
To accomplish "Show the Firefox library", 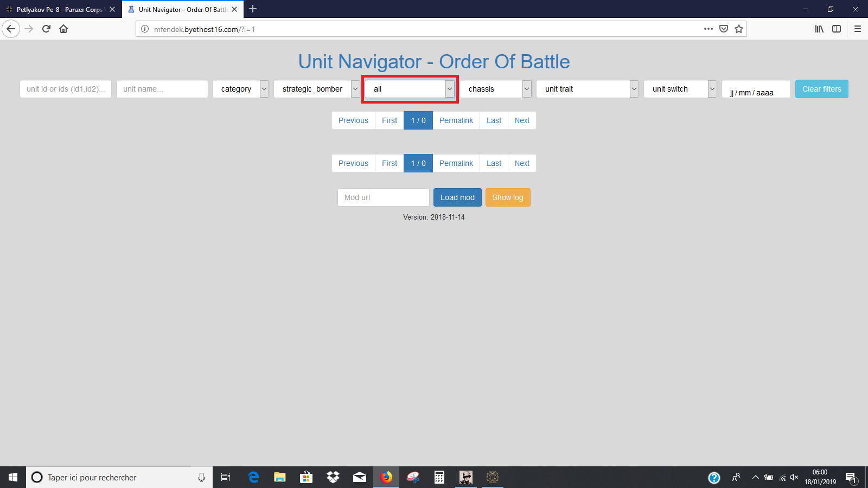I will [819, 29].
